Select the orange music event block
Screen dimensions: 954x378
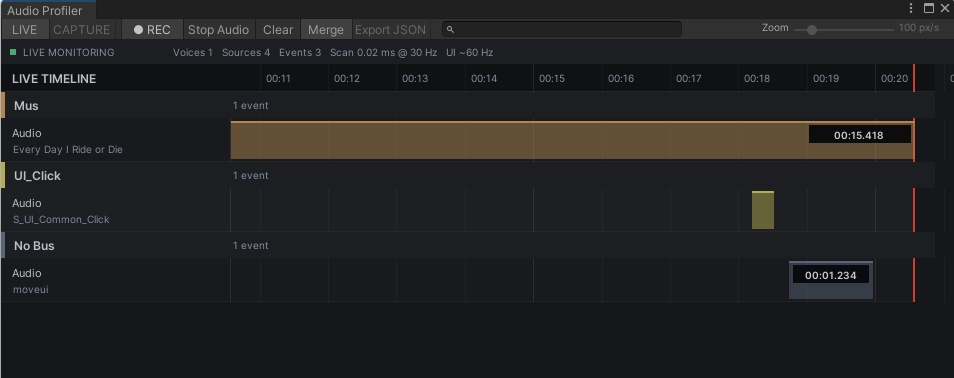tap(572, 141)
